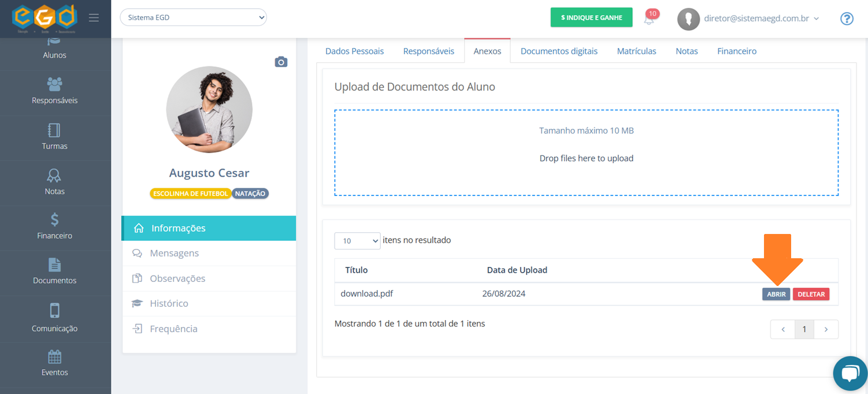Viewport: 868px width, 394px height.
Task: Click the file upload drop zone
Action: click(x=586, y=153)
